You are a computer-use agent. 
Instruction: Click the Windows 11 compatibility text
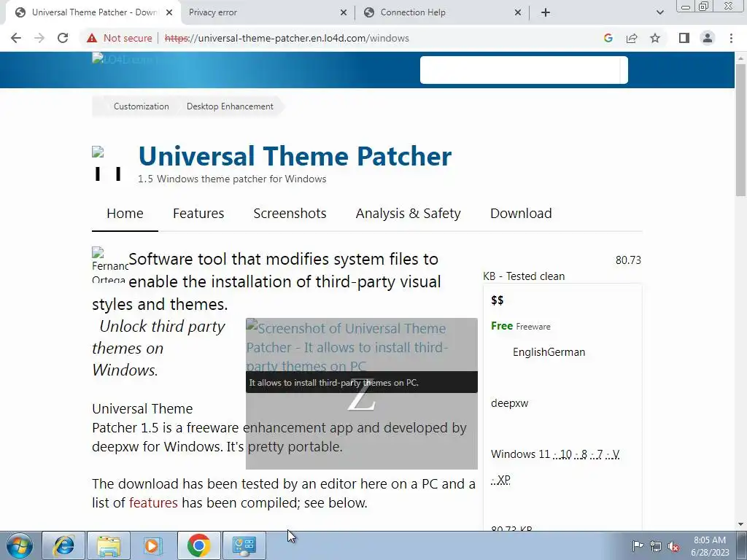click(x=520, y=454)
